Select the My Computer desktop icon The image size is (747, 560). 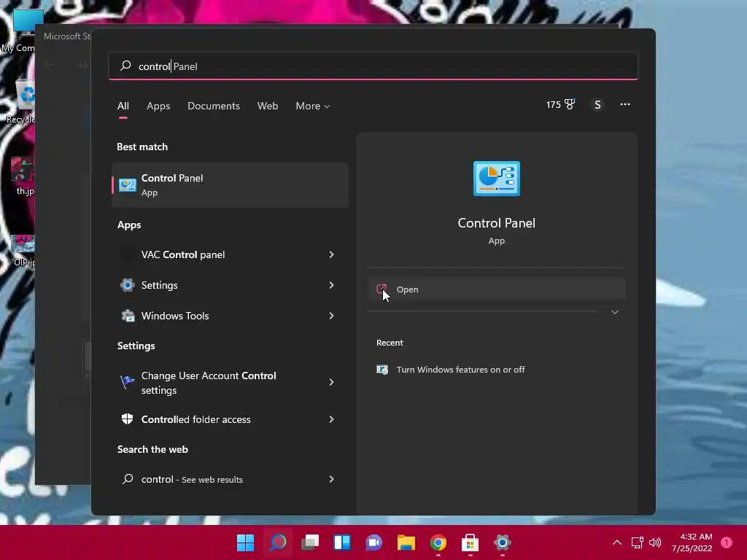pos(18,31)
